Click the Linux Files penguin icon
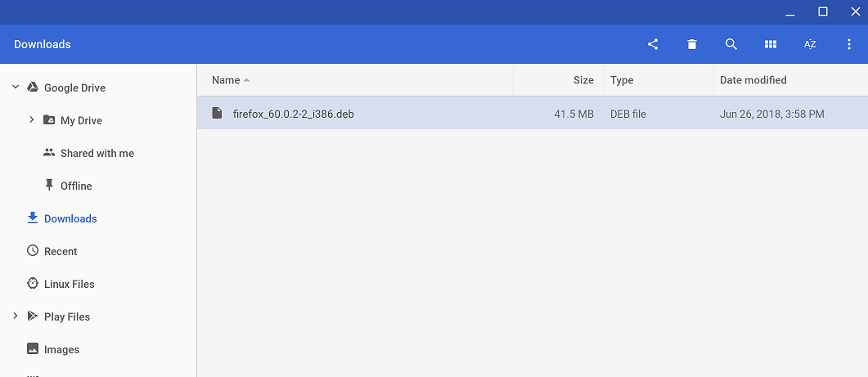868x377 pixels. (x=33, y=284)
